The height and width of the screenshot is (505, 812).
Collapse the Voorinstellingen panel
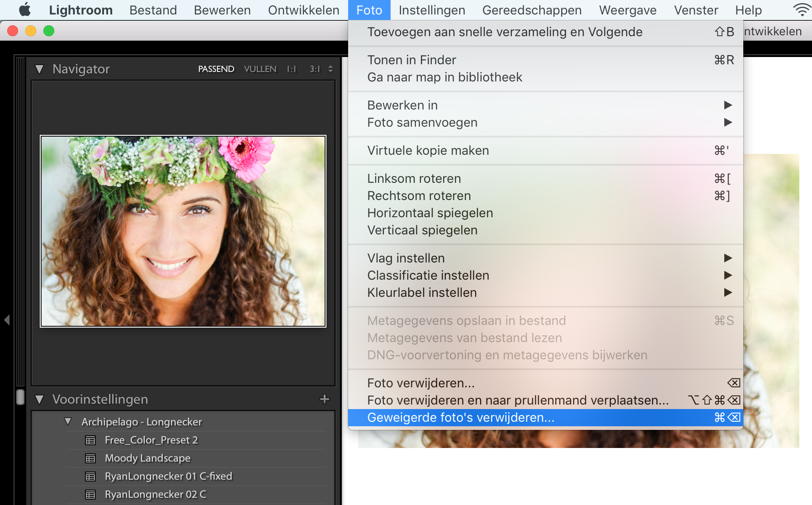tap(39, 400)
